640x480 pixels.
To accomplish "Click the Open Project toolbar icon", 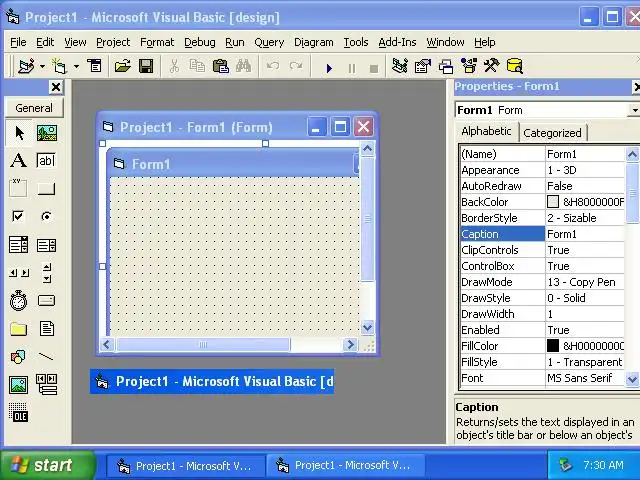I will point(122,66).
